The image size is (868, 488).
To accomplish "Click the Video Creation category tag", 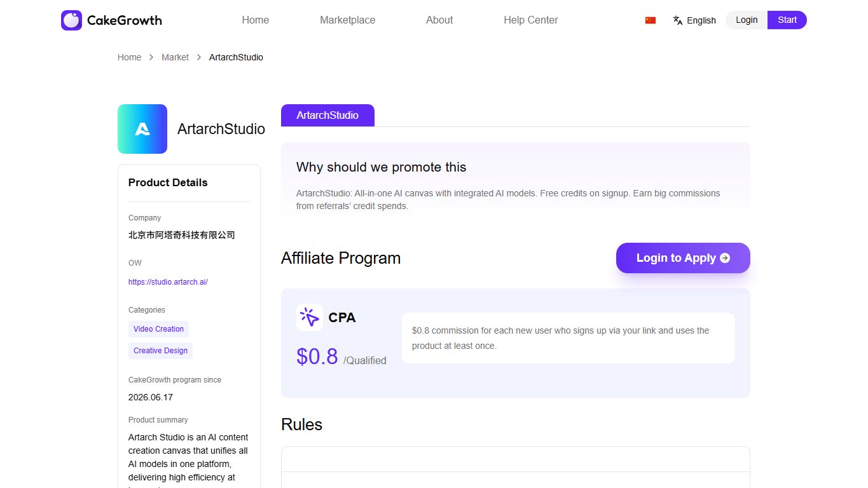I will pos(158,329).
